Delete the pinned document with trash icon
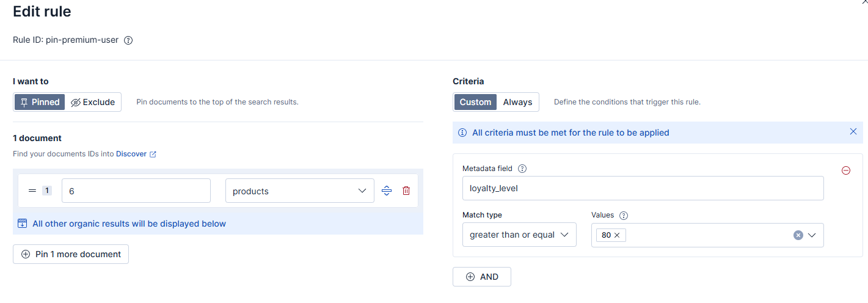Image resolution: width=868 pixels, height=303 pixels. coord(406,191)
